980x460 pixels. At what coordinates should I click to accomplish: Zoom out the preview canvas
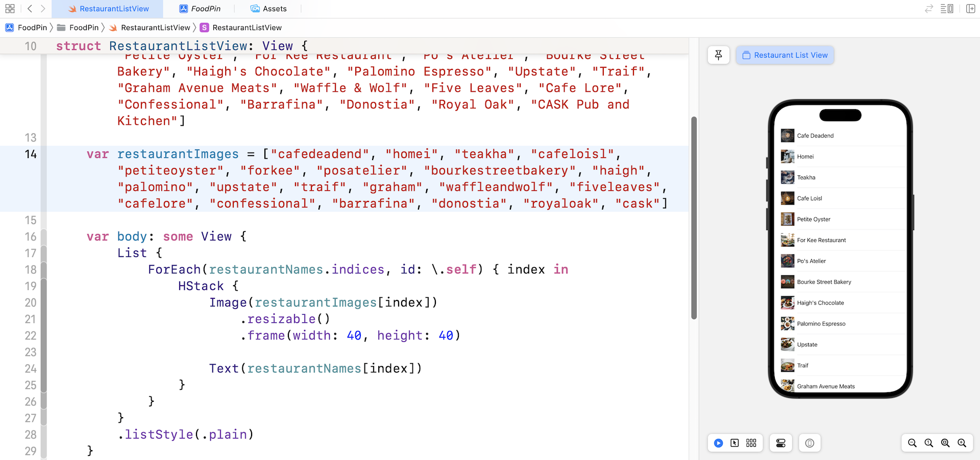[912, 443]
